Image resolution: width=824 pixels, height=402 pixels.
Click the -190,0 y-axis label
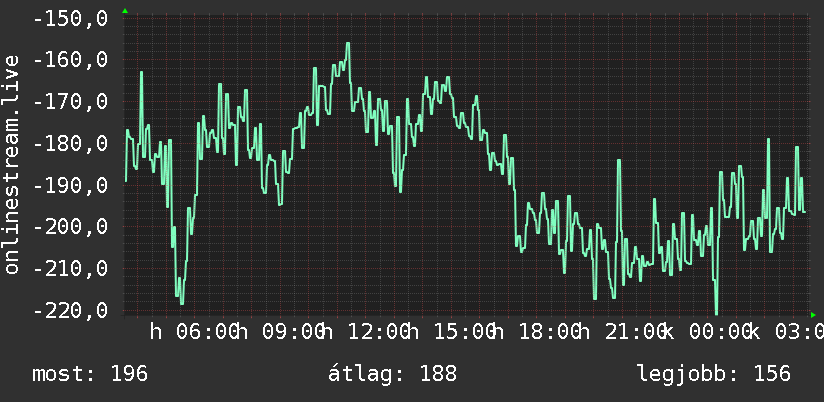tap(70, 185)
